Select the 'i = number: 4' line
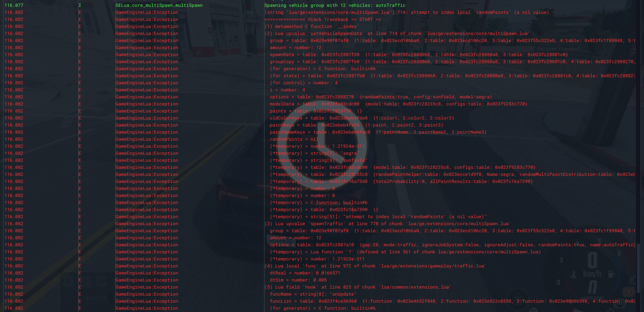The width and height of the screenshot is (644, 312). point(288,90)
